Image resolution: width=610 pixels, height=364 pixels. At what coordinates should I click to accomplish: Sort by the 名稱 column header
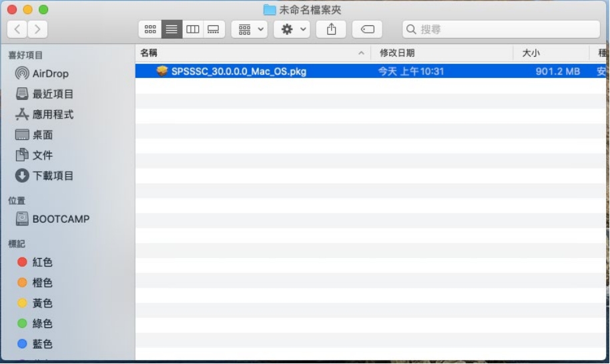253,53
